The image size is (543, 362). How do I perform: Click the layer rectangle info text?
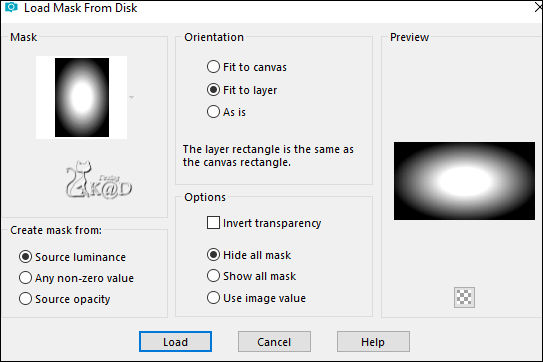click(268, 156)
